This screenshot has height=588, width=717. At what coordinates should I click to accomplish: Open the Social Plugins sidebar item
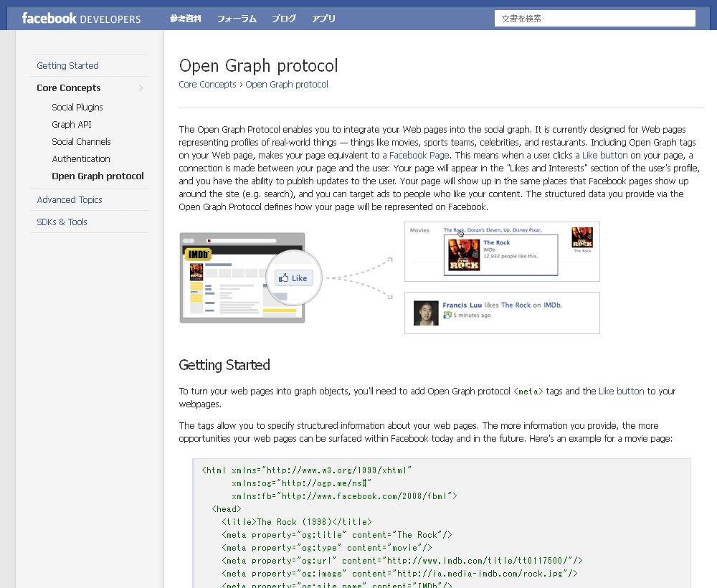pos(77,107)
